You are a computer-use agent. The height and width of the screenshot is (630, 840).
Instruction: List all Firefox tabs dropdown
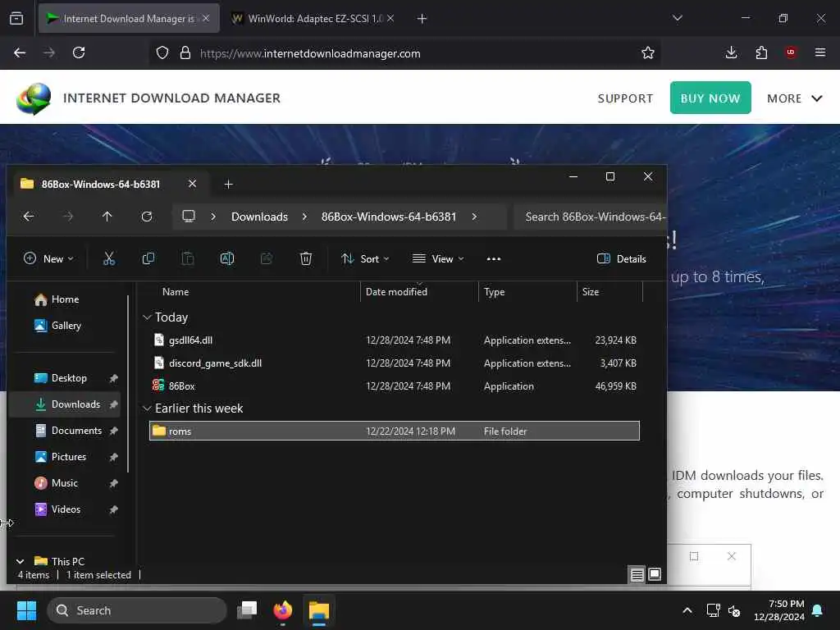[x=677, y=18]
